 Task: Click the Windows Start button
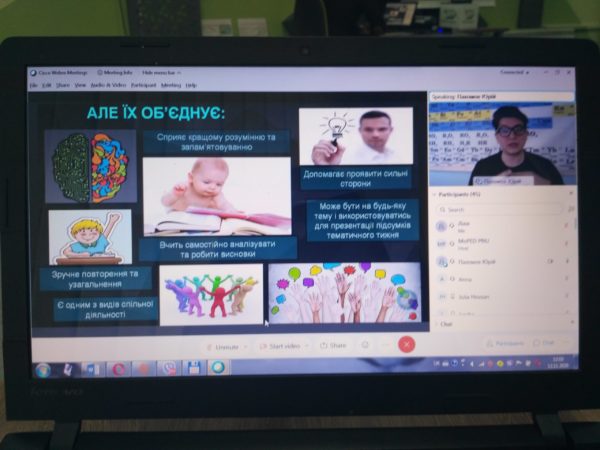pyautogui.click(x=42, y=368)
